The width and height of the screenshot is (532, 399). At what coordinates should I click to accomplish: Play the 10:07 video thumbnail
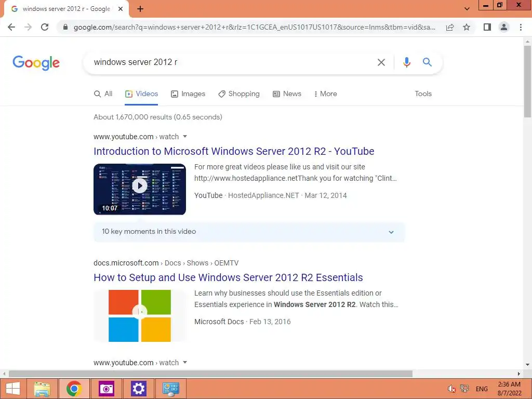click(x=140, y=189)
